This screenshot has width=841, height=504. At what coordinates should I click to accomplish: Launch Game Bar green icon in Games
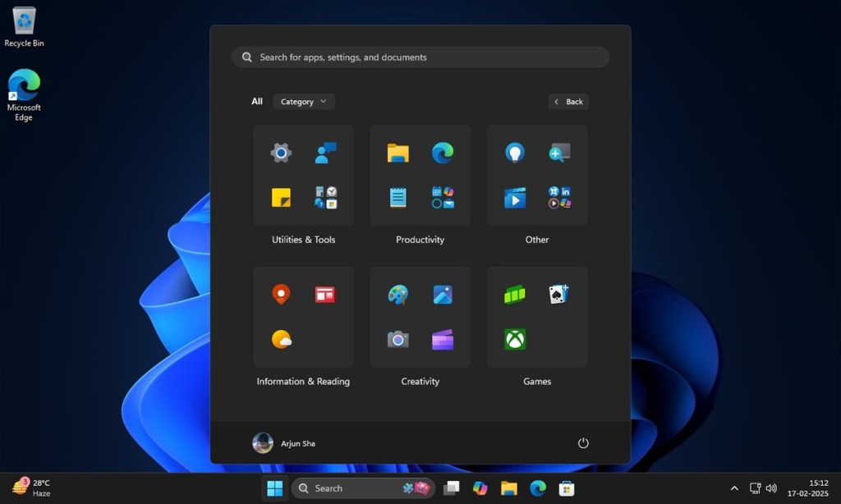pos(515,295)
